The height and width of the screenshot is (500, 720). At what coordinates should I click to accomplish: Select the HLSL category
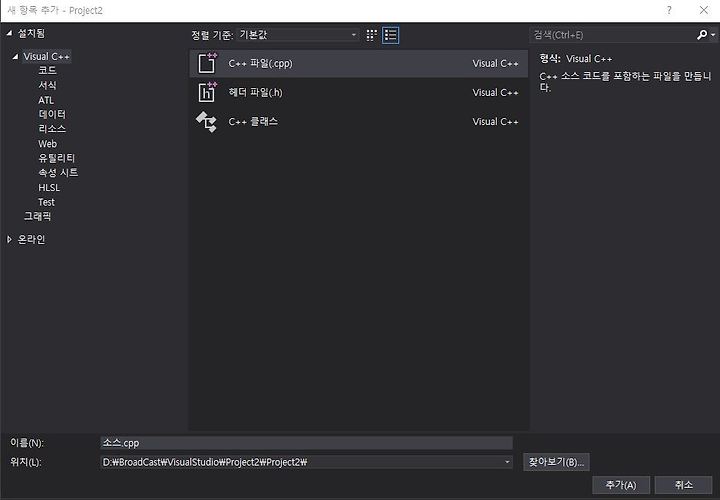[49, 187]
